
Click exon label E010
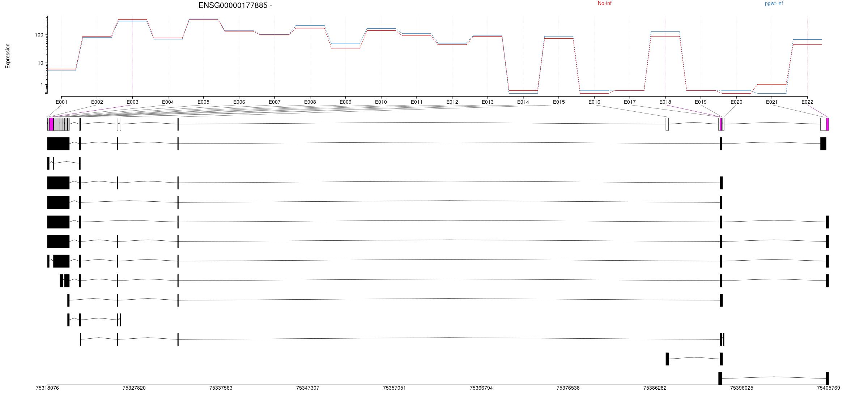click(x=381, y=102)
